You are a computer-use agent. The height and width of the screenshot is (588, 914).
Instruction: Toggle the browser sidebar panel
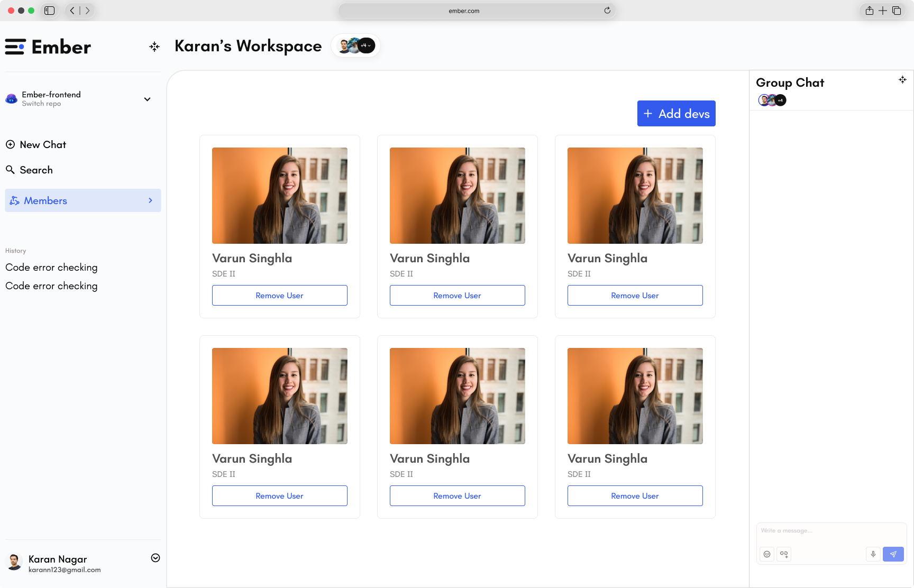tap(50, 11)
